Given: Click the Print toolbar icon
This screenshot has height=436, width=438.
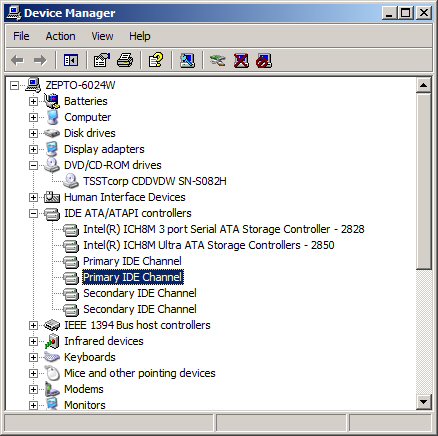Looking at the screenshot, I should (125, 60).
